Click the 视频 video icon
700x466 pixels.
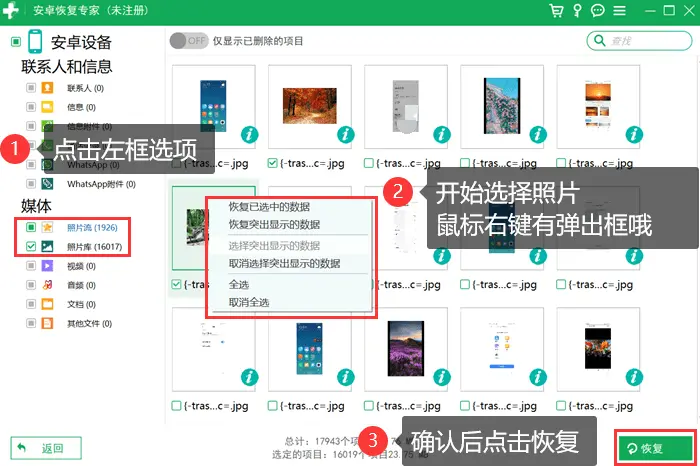tap(47, 266)
